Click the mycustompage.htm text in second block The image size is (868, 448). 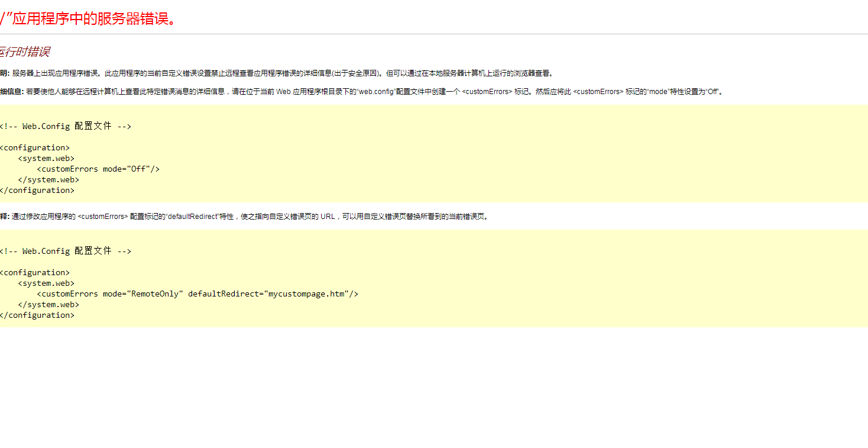[x=306, y=294]
